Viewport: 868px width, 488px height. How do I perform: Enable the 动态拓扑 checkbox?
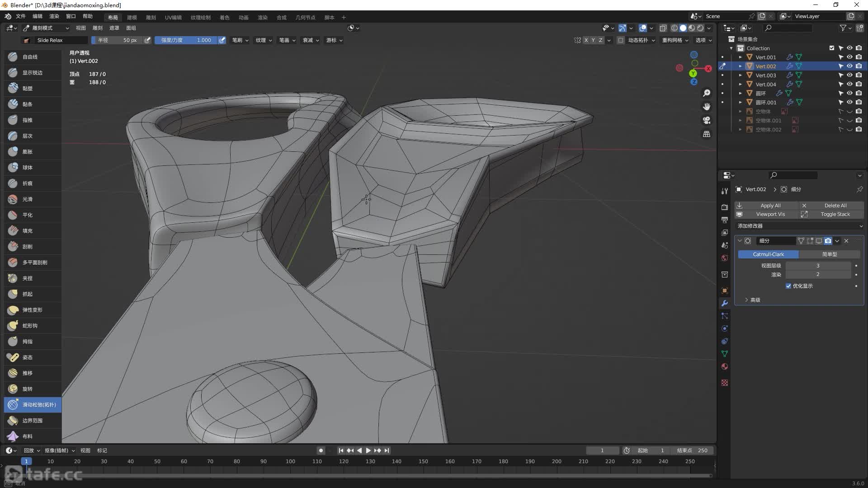tap(621, 40)
